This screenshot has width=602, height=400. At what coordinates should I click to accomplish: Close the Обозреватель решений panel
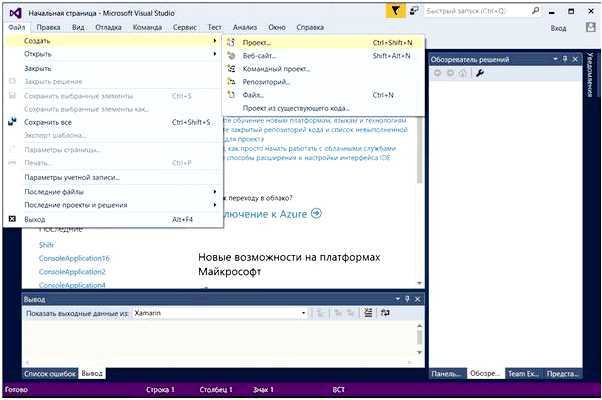[x=575, y=59]
